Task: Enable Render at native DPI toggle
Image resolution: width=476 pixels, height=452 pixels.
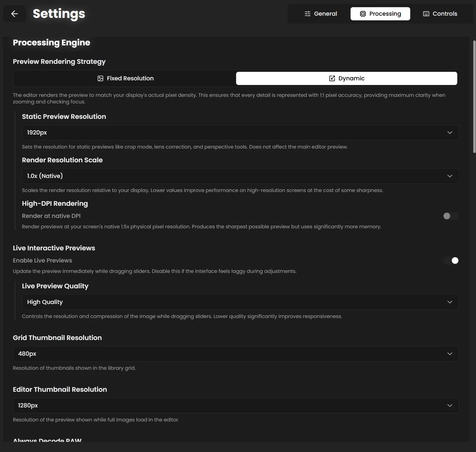Action: coord(450,216)
